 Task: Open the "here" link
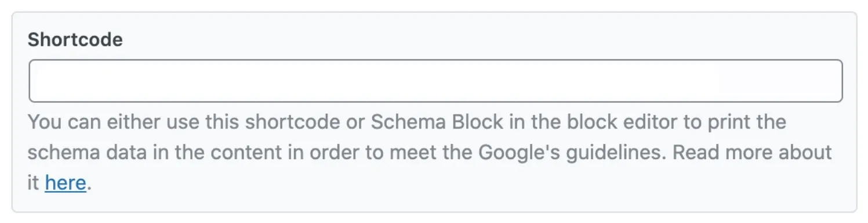coord(66,183)
